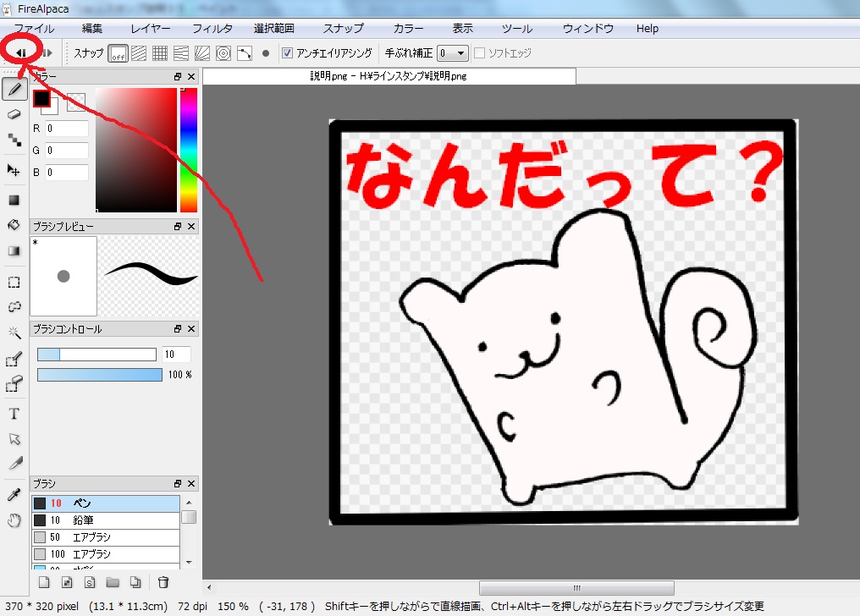Select the Text tool
The image size is (860, 616).
(x=14, y=413)
